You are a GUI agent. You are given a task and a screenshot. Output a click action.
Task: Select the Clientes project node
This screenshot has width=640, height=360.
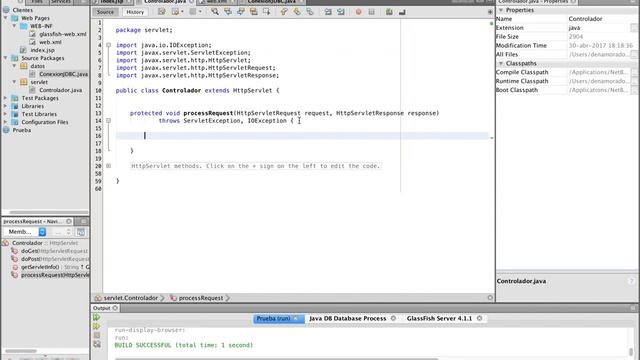point(22,10)
